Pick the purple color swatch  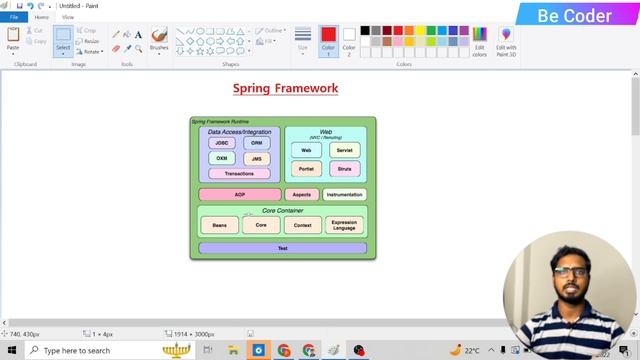coord(464,30)
